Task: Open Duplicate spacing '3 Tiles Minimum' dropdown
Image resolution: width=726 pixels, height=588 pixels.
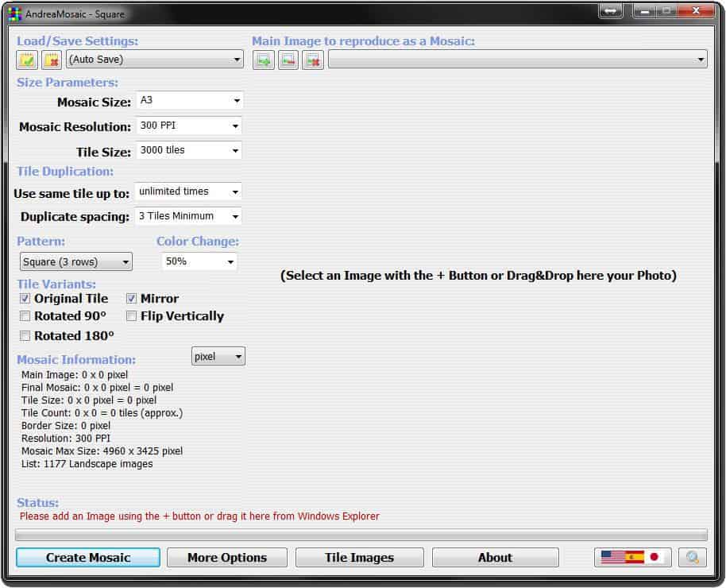Action: (188, 216)
